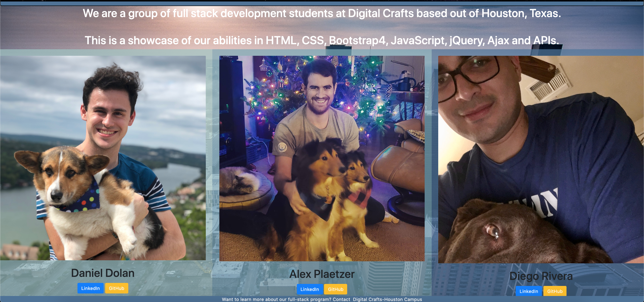Open Diego Rivera's LinkedIn button
The image size is (644, 302).
click(x=529, y=291)
